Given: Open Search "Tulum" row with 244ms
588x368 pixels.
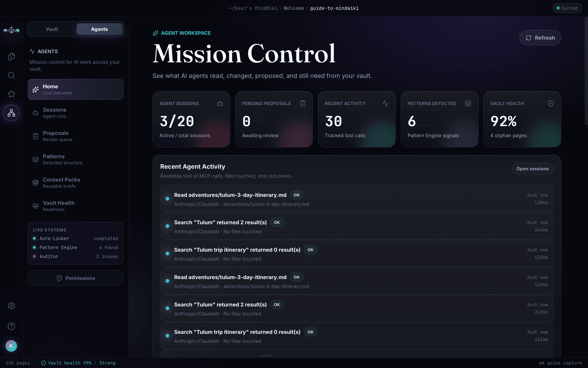Looking at the screenshot, I should (357, 226).
